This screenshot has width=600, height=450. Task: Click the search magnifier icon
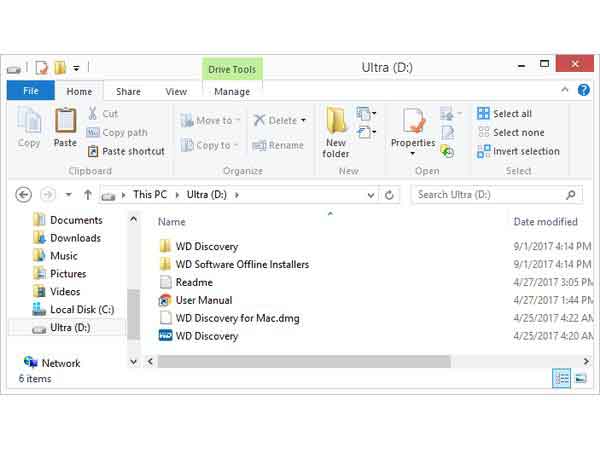coord(570,195)
